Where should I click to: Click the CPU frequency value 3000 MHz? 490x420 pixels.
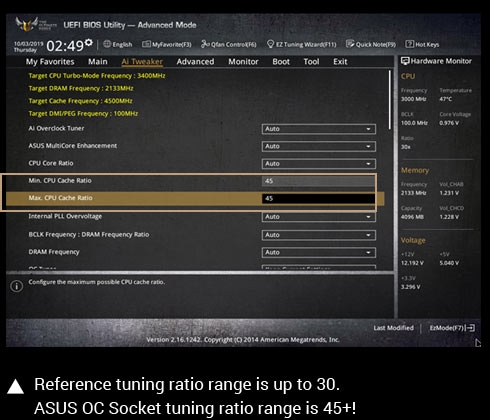414,99
